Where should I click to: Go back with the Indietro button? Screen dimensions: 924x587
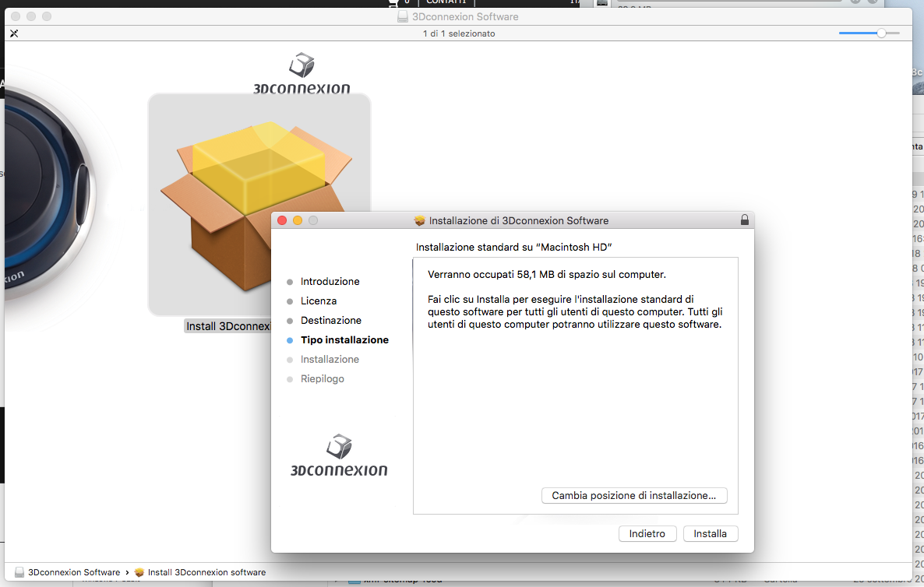pos(647,533)
